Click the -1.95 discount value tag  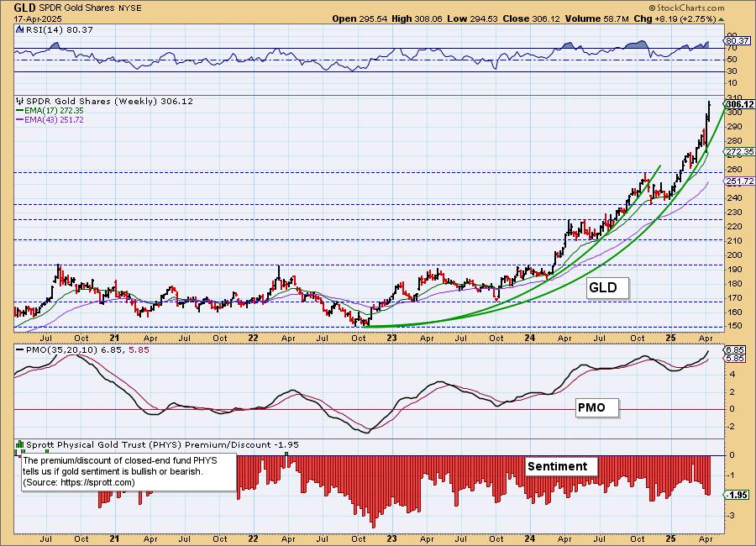[x=737, y=495]
